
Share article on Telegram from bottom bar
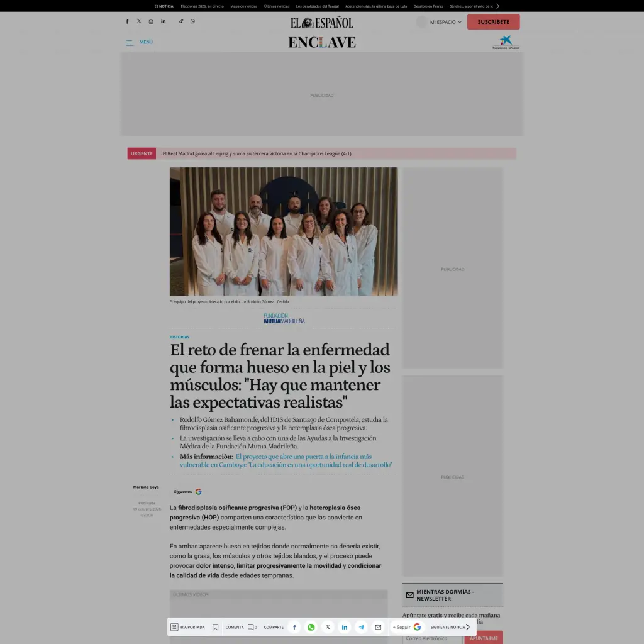coord(362,627)
